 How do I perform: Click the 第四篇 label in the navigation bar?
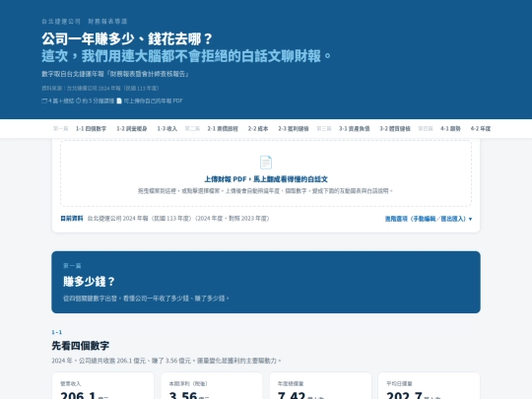tap(426, 129)
